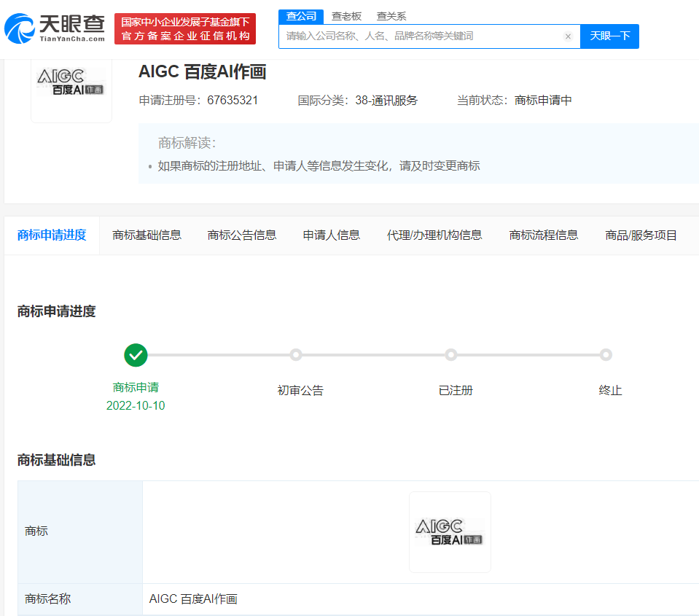
Task: Click the 商标名称 row label
Action: click(47, 599)
